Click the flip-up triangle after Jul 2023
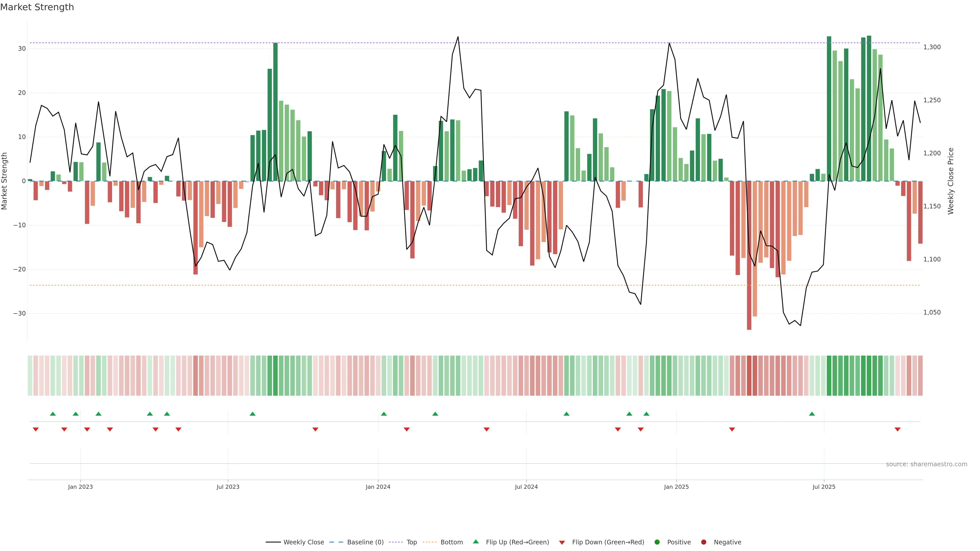The width and height of the screenshot is (980, 551). pyautogui.click(x=253, y=414)
